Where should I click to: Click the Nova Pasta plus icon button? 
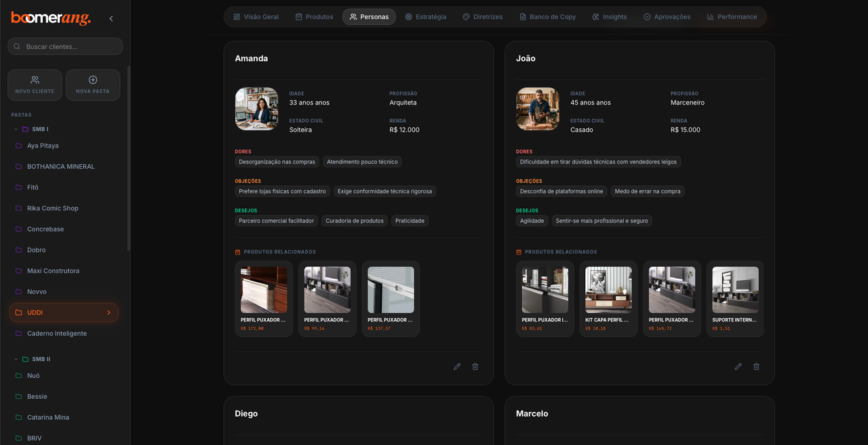tap(93, 85)
